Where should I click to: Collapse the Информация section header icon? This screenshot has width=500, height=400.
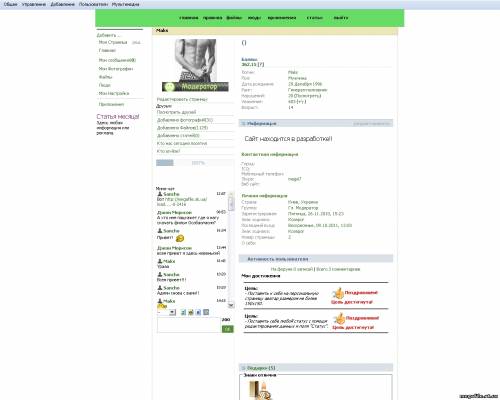pyautogui.click(x=243, y=124)
